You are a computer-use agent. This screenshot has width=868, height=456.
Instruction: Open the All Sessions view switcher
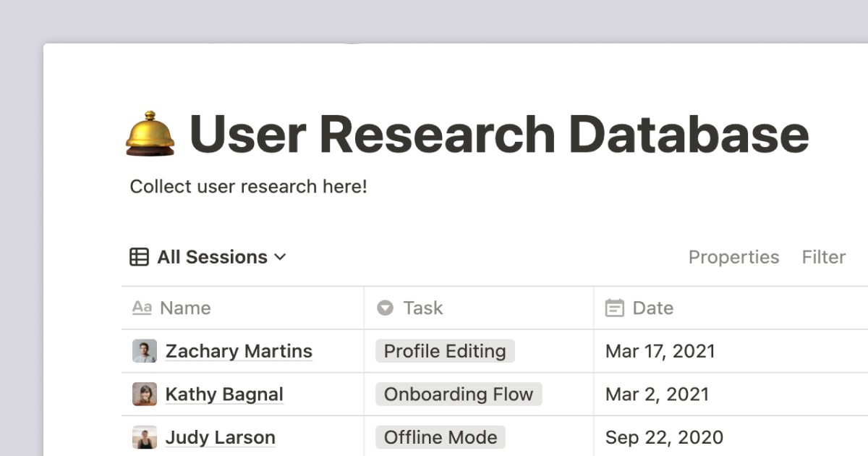tap(208, 257)
